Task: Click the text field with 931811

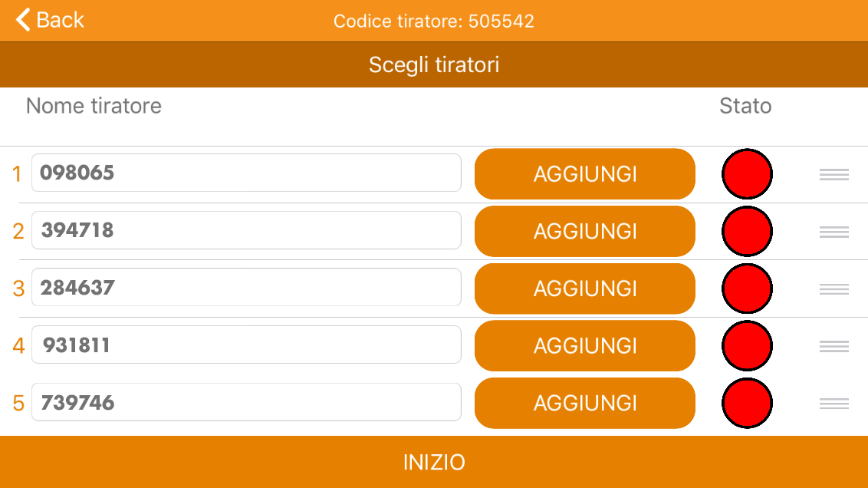Action: (x=246, y=345)
